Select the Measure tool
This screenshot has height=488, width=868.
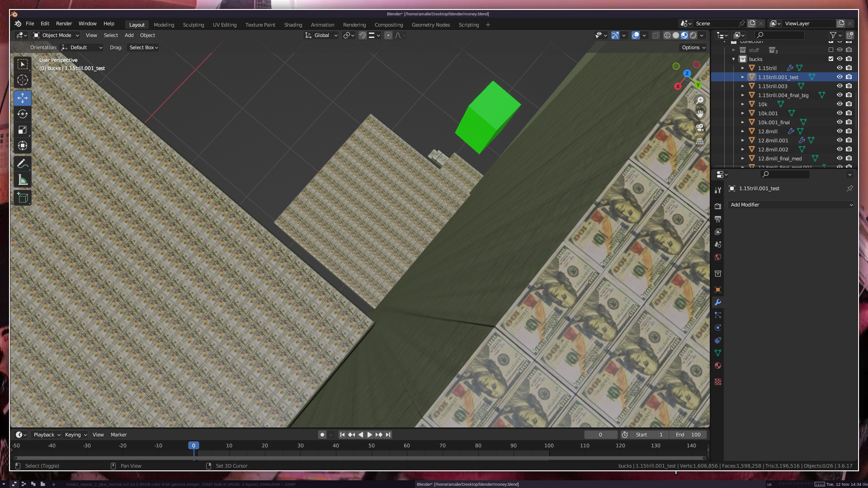[x=23, y=180]
